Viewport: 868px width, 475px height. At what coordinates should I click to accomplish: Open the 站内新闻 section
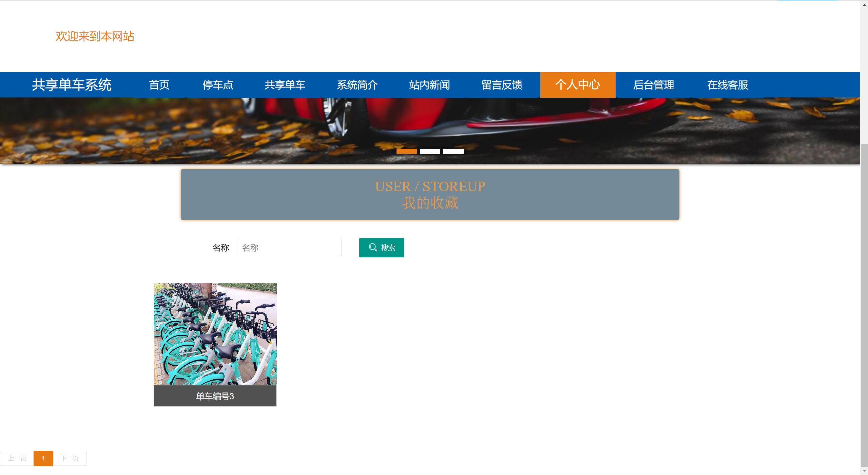tap(429, 85)
